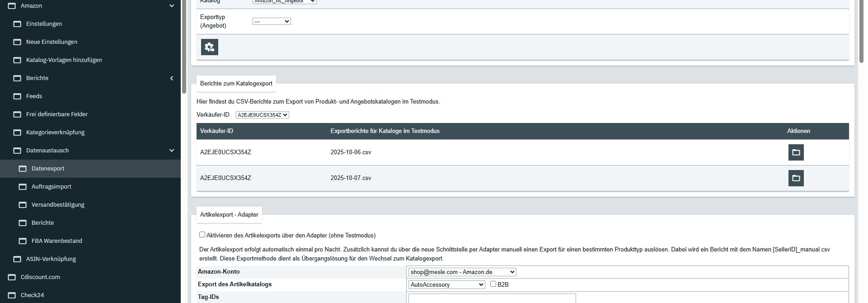Collapse the Datenaustausch menu chevron
The height and width of the screenshot is (303, 868).
click(172, 151)
